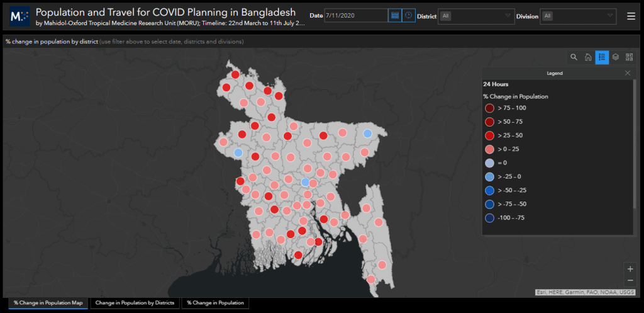
Task: Expand the District dropdown
Action: click(476, 16)
